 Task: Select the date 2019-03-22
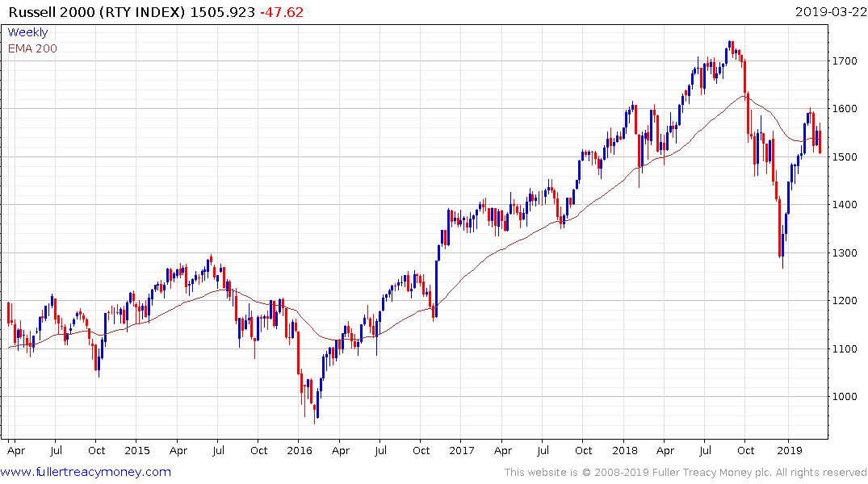(830, 11)
